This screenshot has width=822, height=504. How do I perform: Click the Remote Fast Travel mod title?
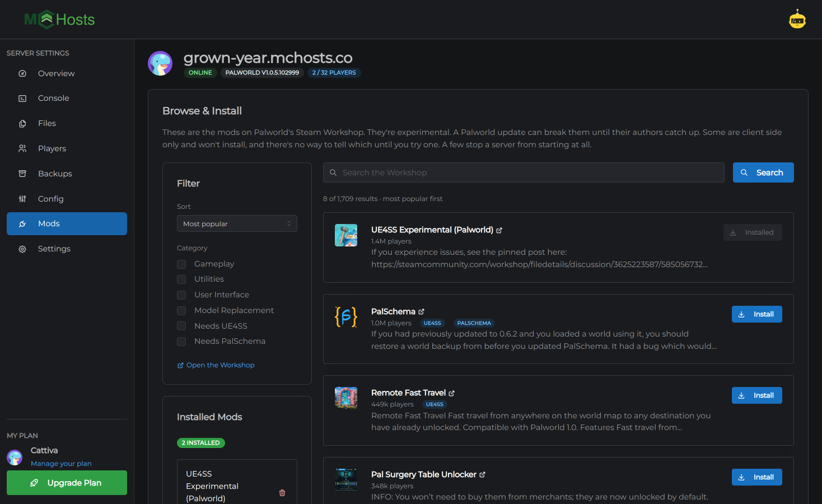[x=409, y=393]
